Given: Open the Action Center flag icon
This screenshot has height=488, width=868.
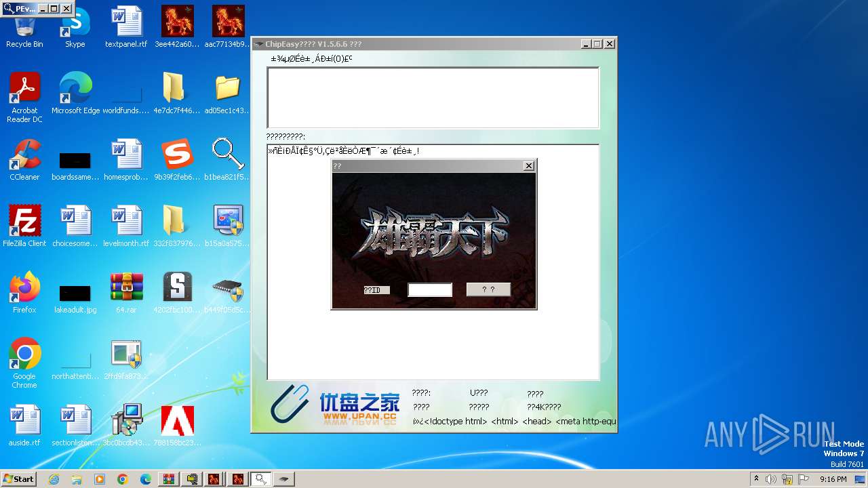Looking at the screenshot, I should 803,479.
